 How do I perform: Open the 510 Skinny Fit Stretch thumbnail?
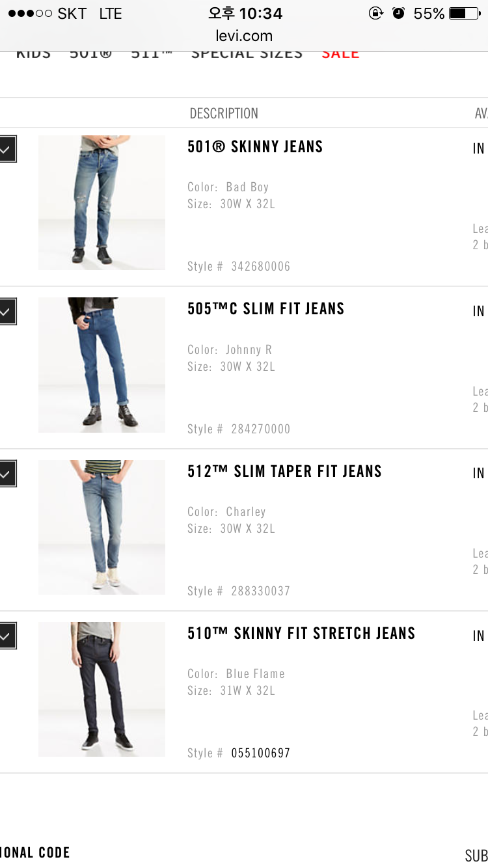point(102,689)
